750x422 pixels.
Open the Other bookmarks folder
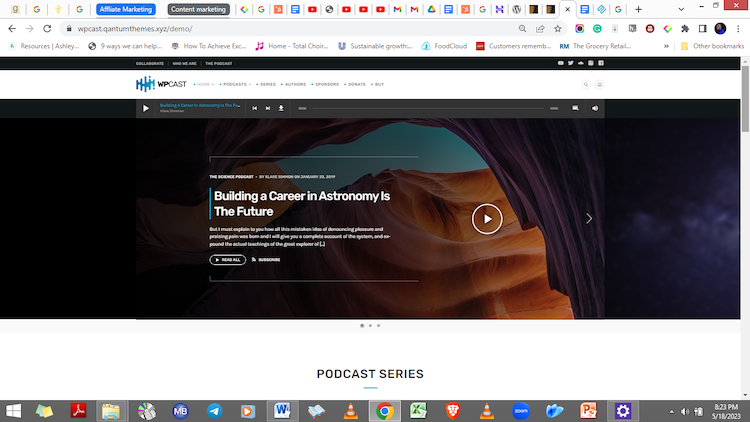(x=712, y=46)
